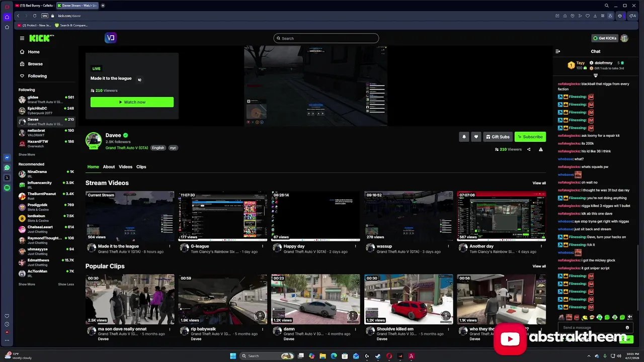The width and height of the screenshot is (644, 362).
Task: Open options menu for Shouldve killed em clip
Action: (448, 329)
